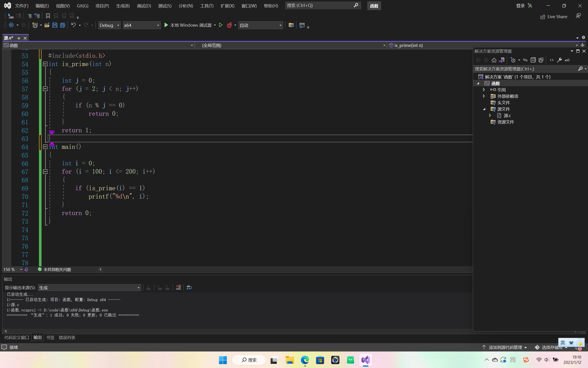Click the feedback icon near Live Share
The image size is (588, 368).
point(578,16)
